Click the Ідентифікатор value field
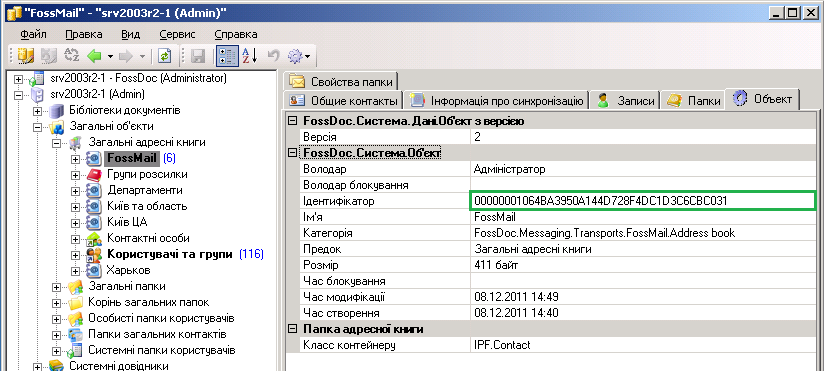Image resolution: width=824 pixels, height=371 pixels. pyautogui.click(x=642, y=201)
